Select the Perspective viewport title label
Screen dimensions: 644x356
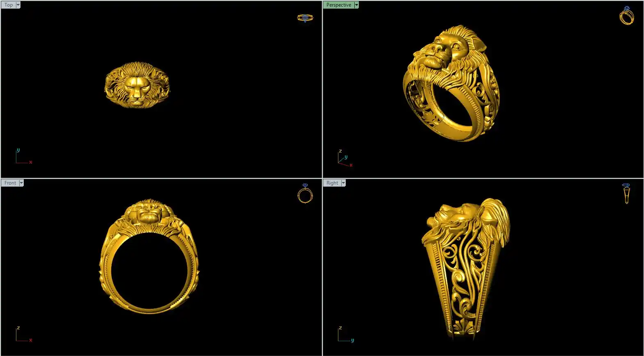(338, 5)
